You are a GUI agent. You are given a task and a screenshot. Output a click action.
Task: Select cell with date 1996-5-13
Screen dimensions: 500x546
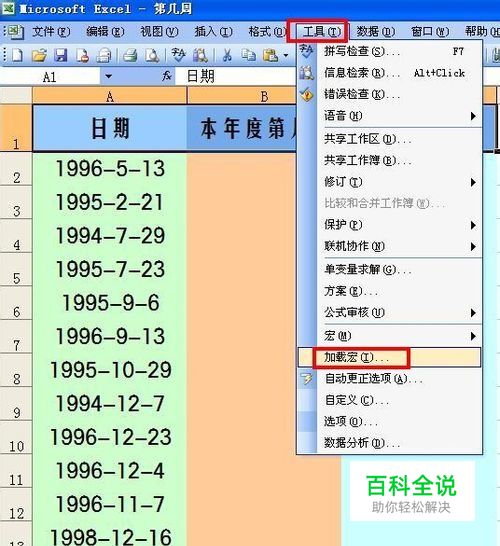[110, 169]
